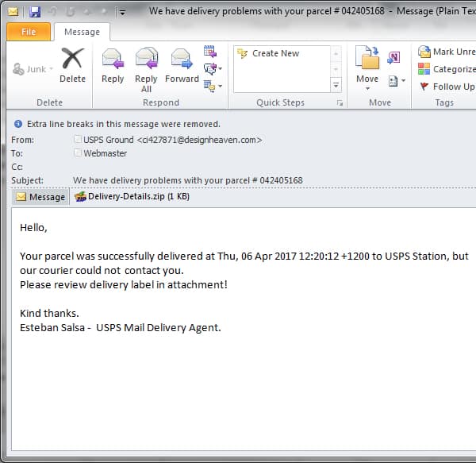476x463 pixels.
Task: Open the Customize Quick Access Toolbar dropdown
Action: (x=122, y=13)
